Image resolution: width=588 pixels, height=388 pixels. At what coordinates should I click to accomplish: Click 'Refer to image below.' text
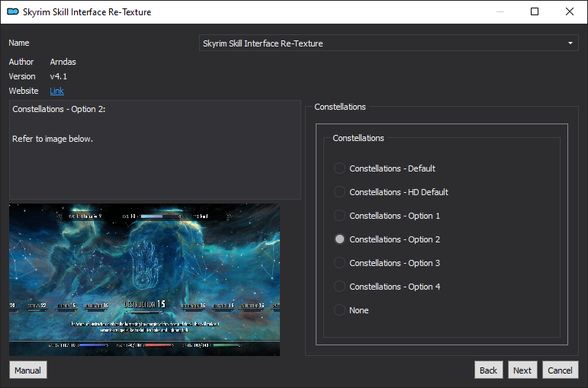coord(53,139)
